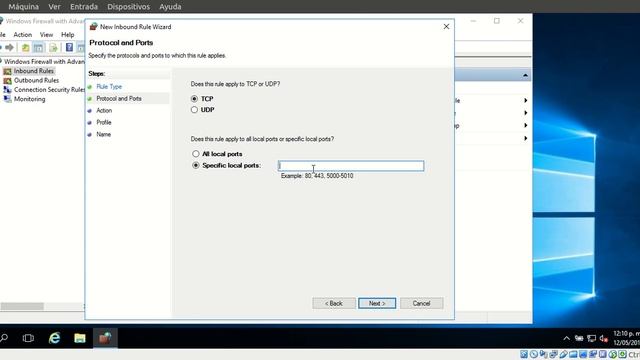Click VirtualBox optical disk status icon
Screen dimensions: 640x360
click(534, 354)
